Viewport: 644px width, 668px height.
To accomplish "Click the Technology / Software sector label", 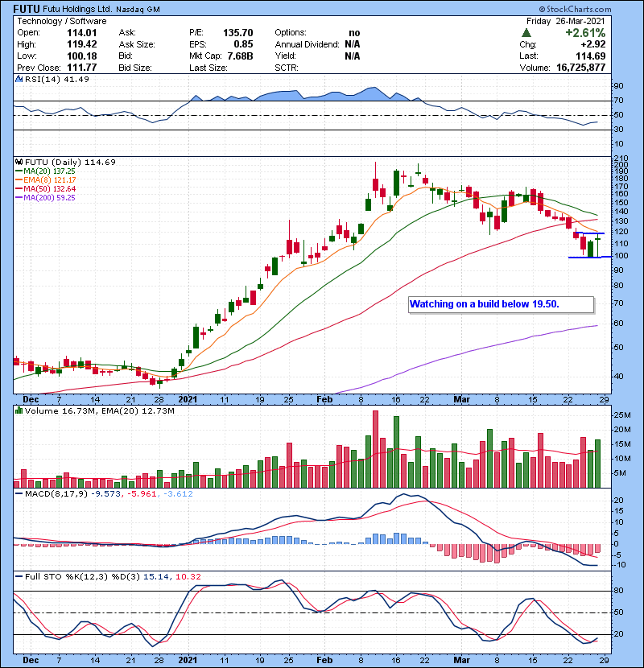I will (62, 21).
